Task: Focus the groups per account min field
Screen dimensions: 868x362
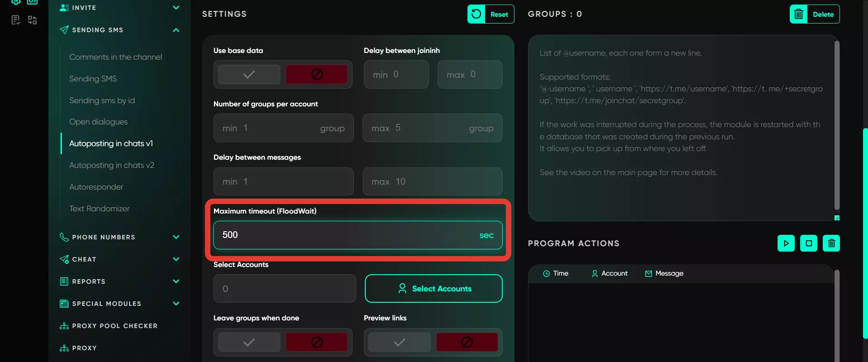Action: (x=283, y=128)
